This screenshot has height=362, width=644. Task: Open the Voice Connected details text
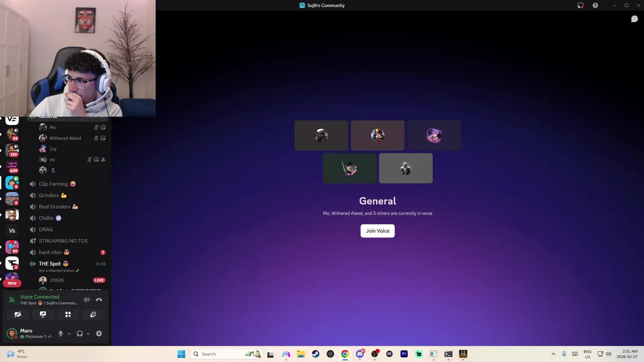click(x=39, y=297)
